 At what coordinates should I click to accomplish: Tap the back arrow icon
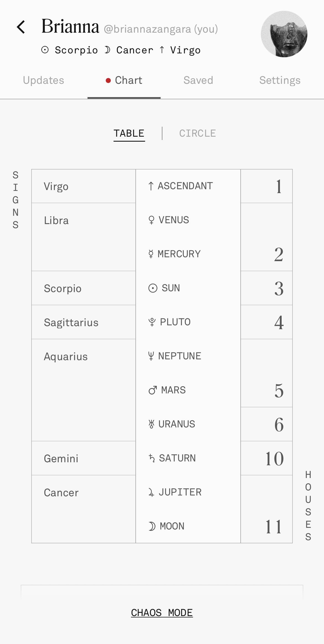(x=21, y=27)
